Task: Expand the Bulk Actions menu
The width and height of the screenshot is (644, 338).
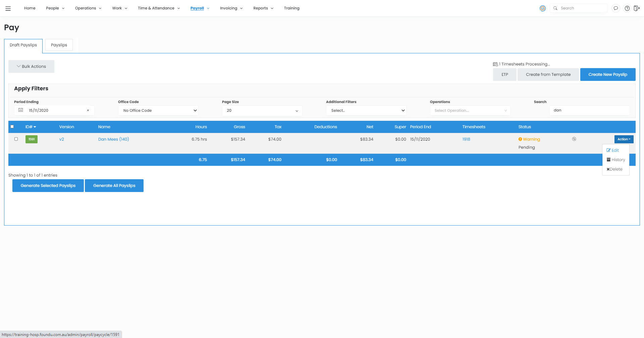Action: click(31, 66)
